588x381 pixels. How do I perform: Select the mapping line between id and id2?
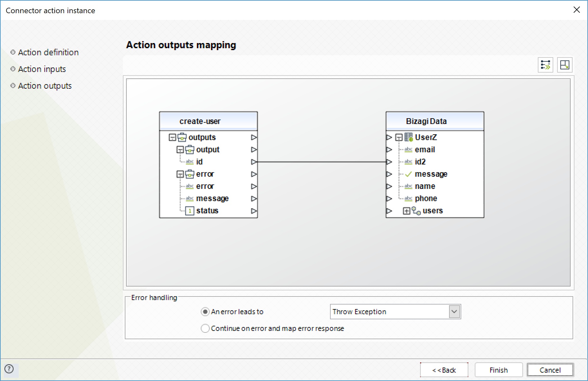(322, 162)
